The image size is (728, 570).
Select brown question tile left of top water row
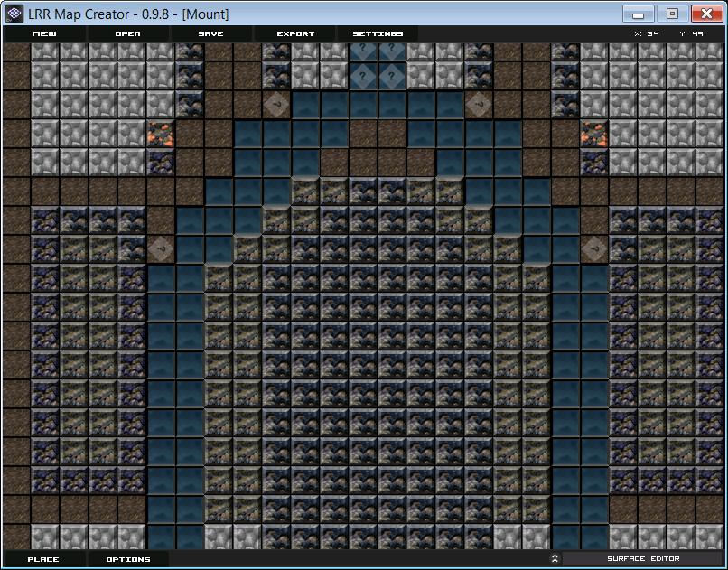[276, 105]
